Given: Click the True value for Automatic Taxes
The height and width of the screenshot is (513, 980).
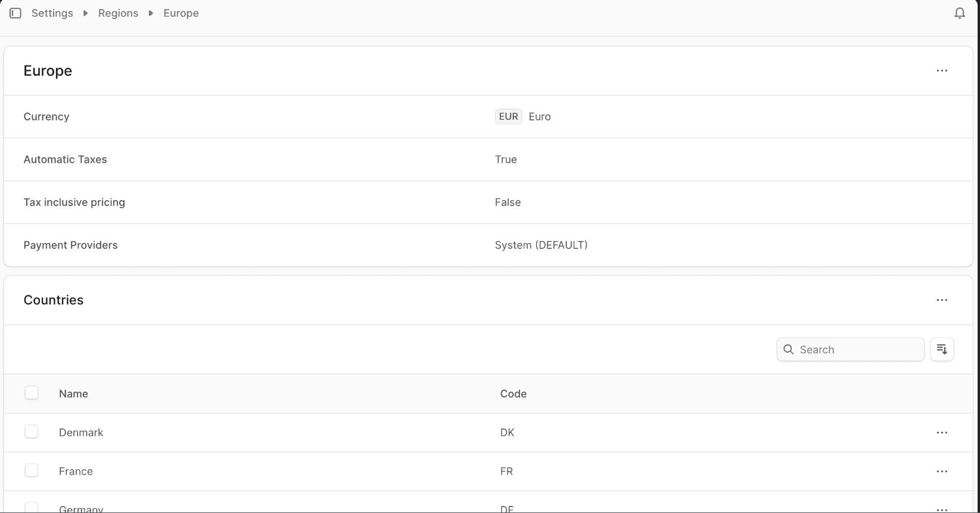Looking at the screenshot, I should (506, 159).
